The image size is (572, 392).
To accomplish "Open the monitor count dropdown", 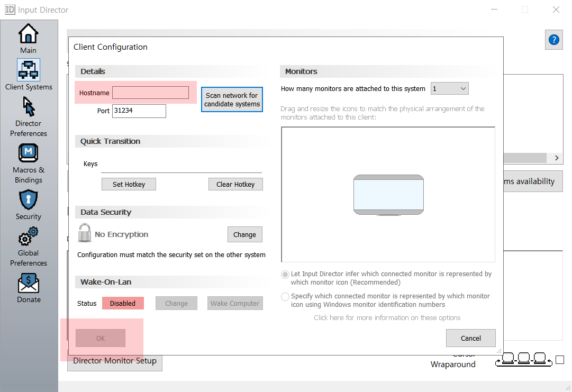I will pos(449,89).
